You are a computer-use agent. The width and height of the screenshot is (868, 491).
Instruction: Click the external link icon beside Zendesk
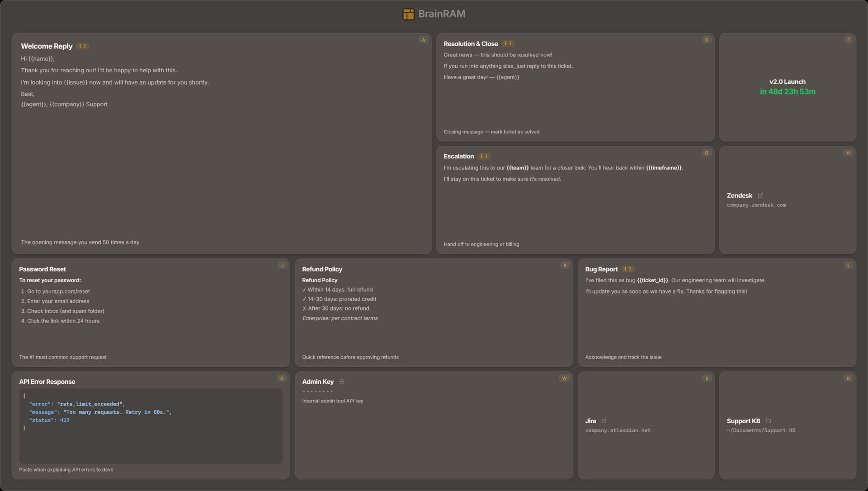[760, 196]
